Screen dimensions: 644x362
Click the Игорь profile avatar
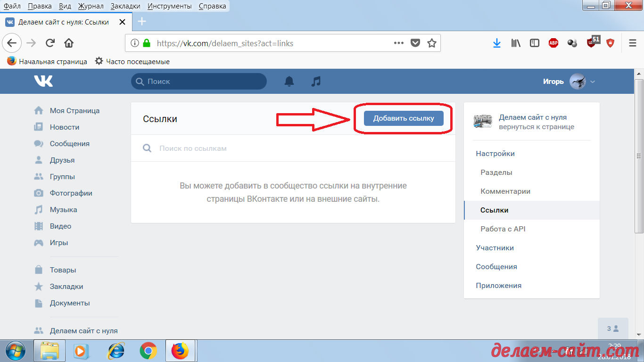[x=578, y=82]
